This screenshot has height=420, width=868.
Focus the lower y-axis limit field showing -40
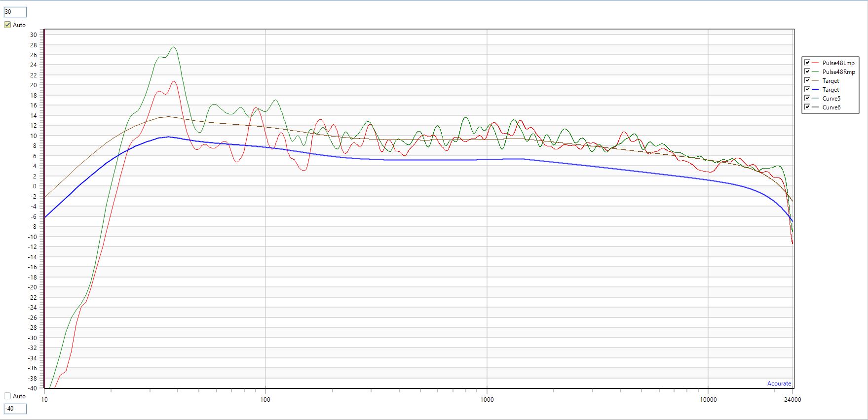[x=15, y=409]
